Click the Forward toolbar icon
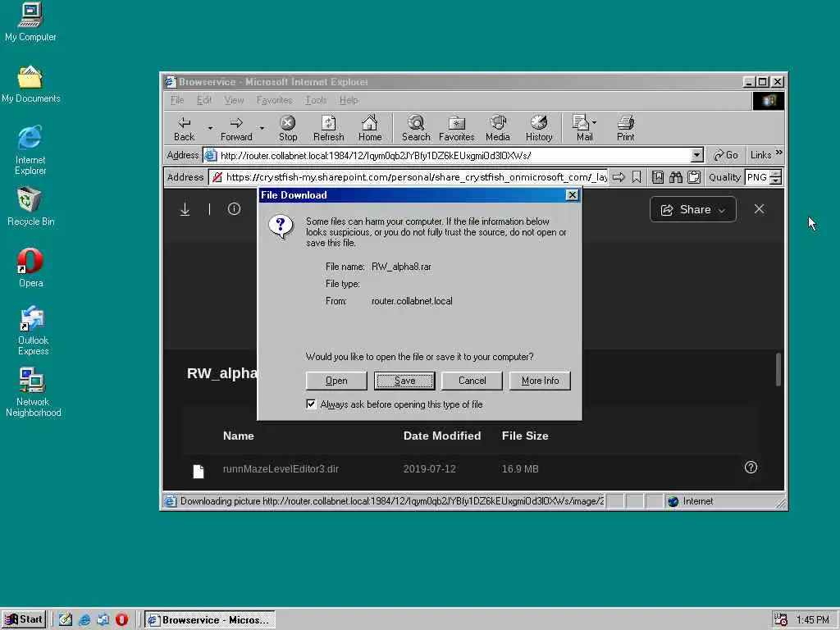 pos(236,129)
